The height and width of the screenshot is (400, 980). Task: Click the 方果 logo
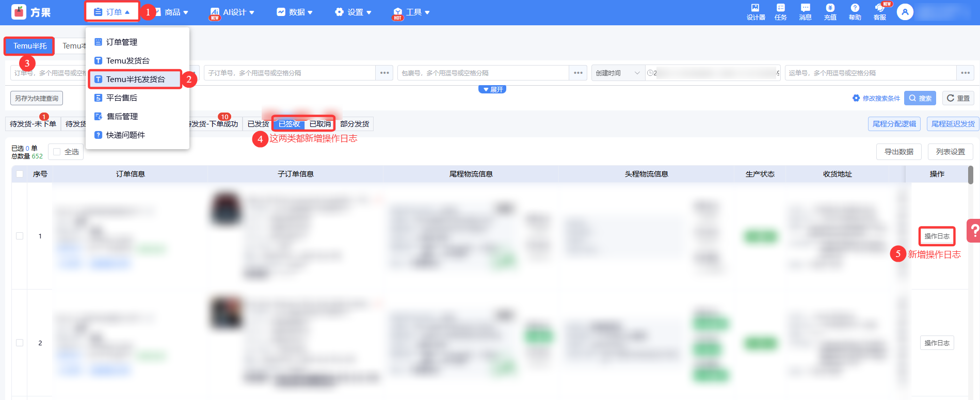pyautogui.click(x=31, y=12)
